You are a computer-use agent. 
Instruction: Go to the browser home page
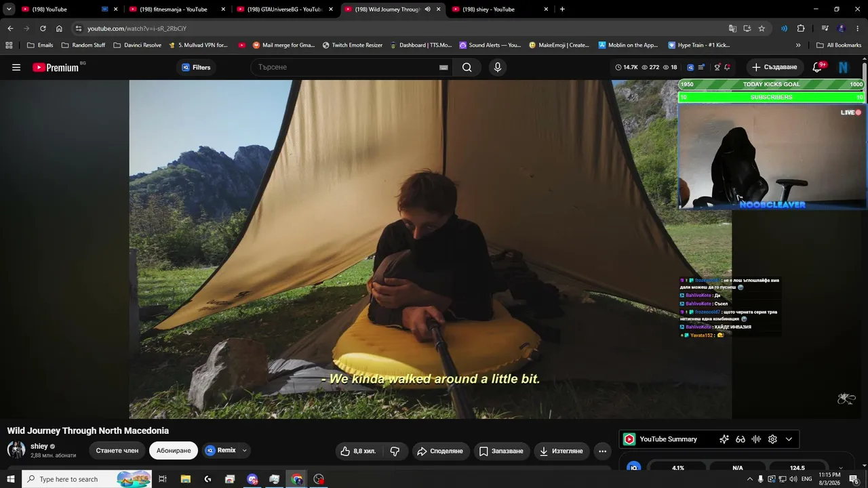[x=59, y=28]
